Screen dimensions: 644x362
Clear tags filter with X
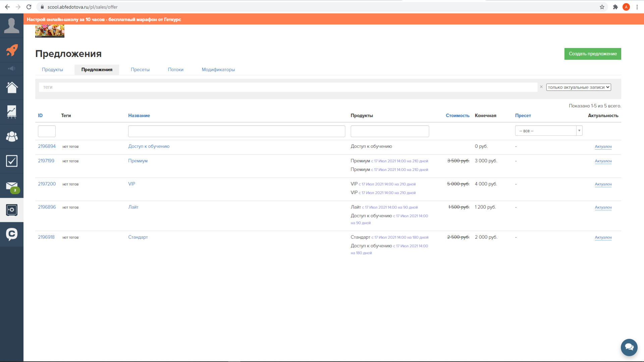click(541, 87)
